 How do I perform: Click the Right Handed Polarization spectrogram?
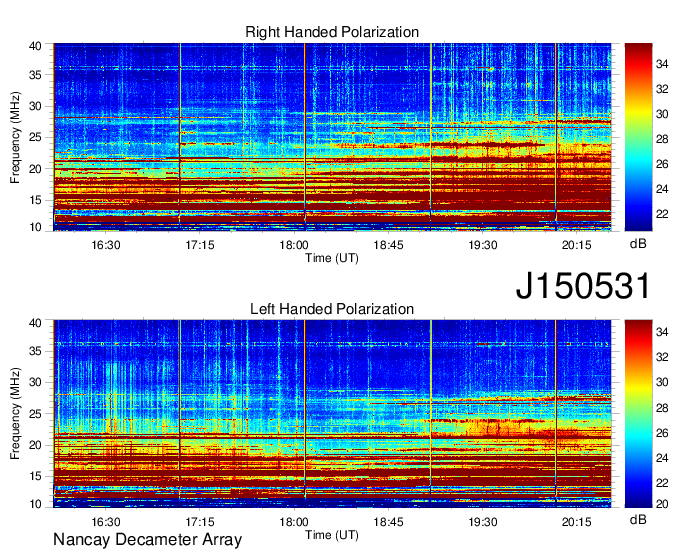tap(332, 137)
